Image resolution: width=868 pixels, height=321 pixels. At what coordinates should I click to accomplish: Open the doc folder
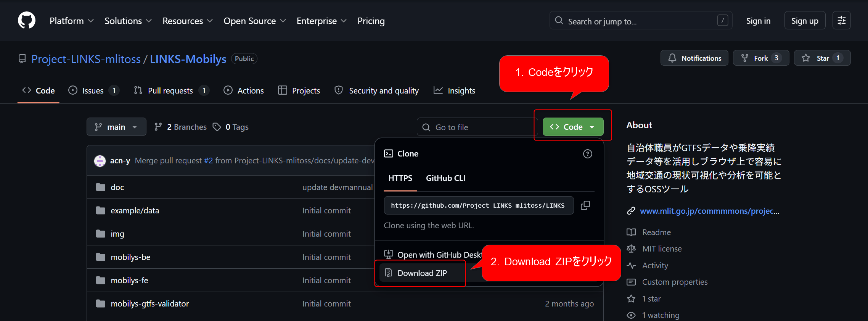click(x=117, y=187)
